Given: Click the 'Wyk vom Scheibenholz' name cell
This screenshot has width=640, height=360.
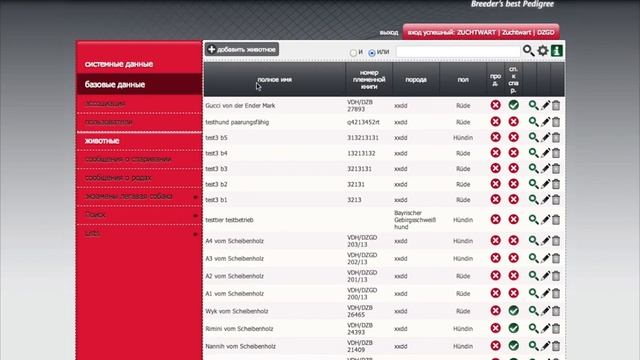Looking at the screenshot, I should [237, 311].
